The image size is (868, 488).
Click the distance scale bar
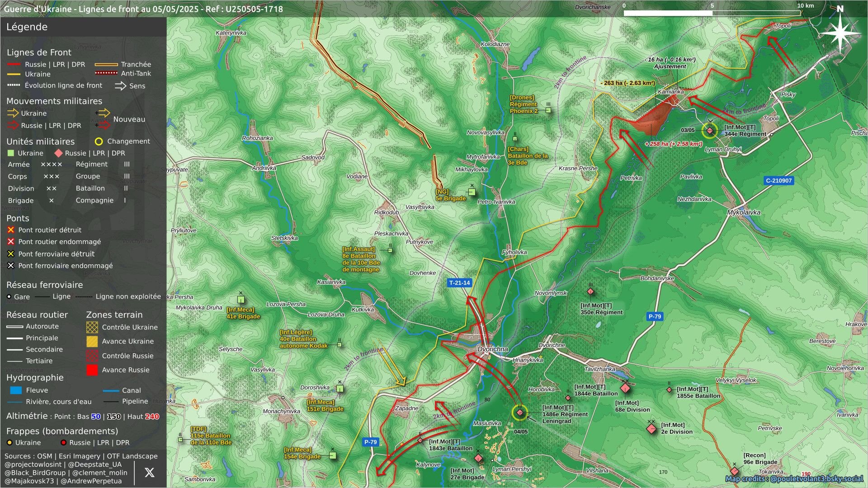[712, 13]
